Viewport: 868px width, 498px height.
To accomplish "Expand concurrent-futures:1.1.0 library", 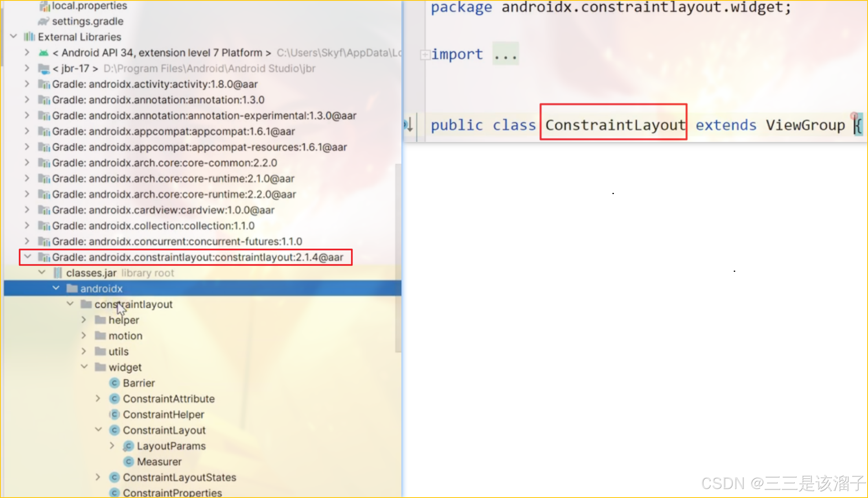I will 27,241.
